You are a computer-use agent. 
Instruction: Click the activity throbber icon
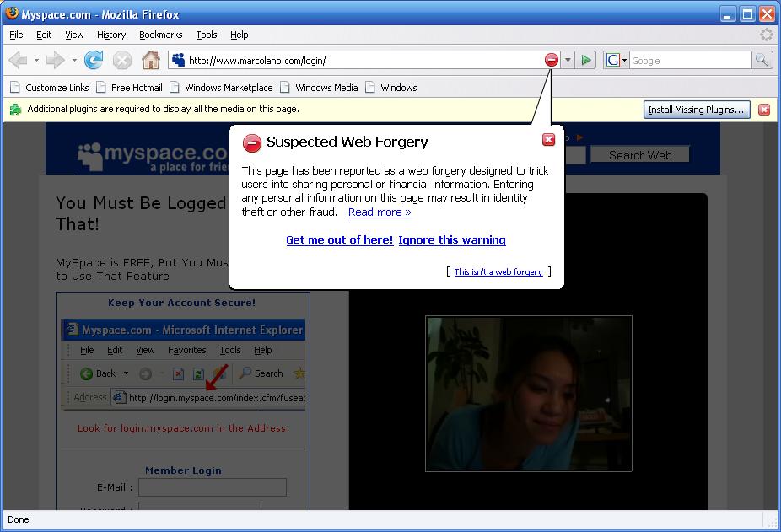pyautogui.click(x=766, y=35)
